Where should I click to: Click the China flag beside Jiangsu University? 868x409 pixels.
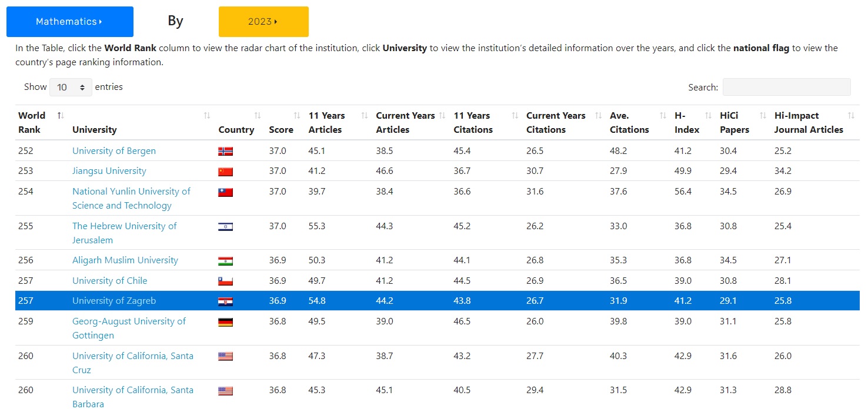pyautogui.click(x=225, y=172)
